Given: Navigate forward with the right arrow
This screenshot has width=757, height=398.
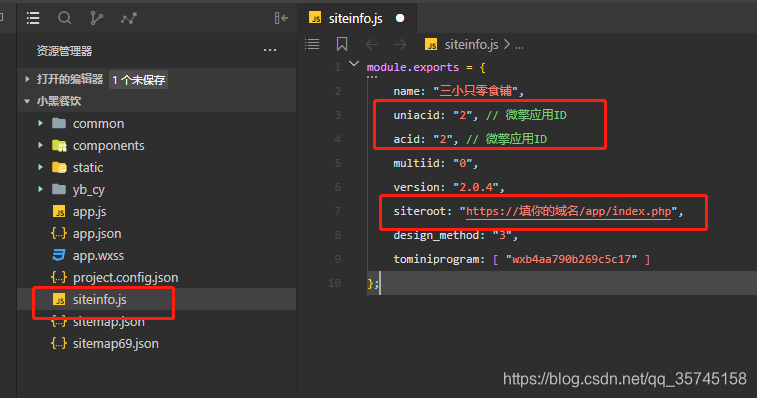Looking at the screenshot, I should pyautogui.click(x=400, y=45).
